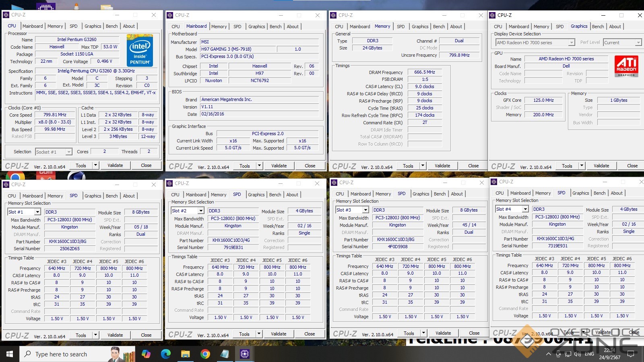The image size is (644, 362).
Task: Click the CPU-Z title icon of the Mainboard window
Action: pos(170,15)
